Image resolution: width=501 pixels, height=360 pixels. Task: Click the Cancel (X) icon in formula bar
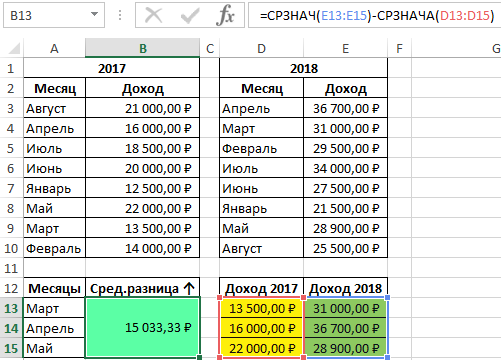[154, 15]
